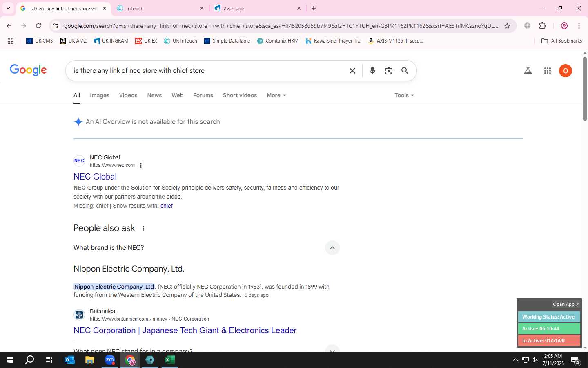View site information icon in address bar
Viewport: 588px width, 368px height.
(56, 26)
